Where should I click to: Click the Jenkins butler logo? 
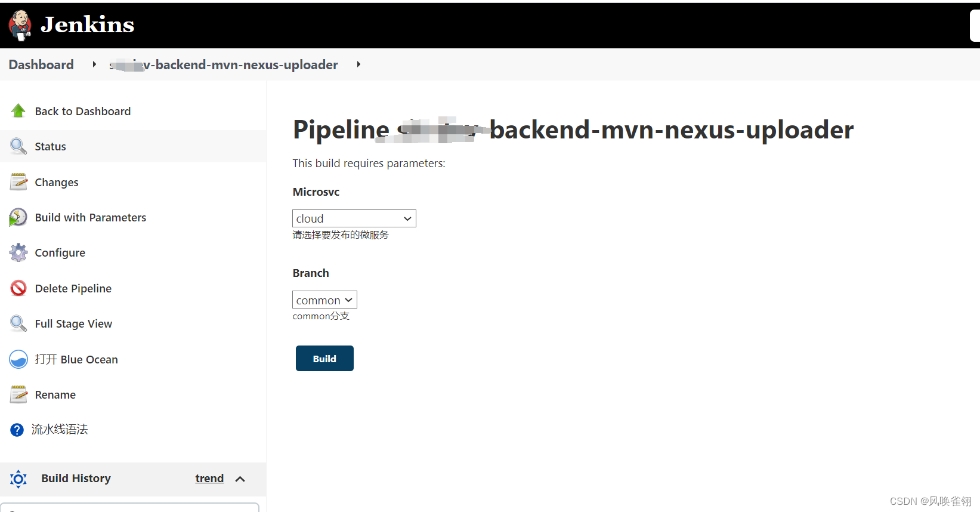[18, 24]
